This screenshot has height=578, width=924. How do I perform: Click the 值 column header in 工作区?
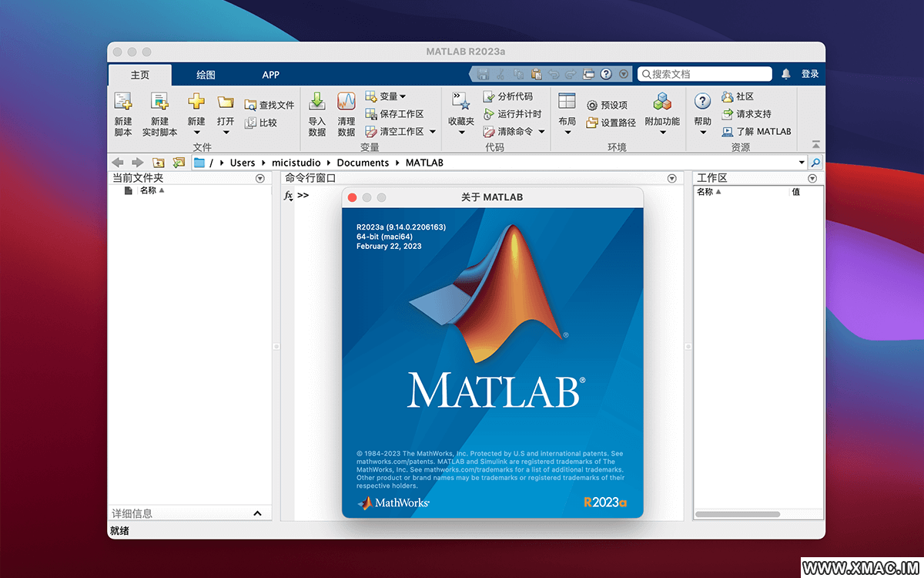click(796, 192)
